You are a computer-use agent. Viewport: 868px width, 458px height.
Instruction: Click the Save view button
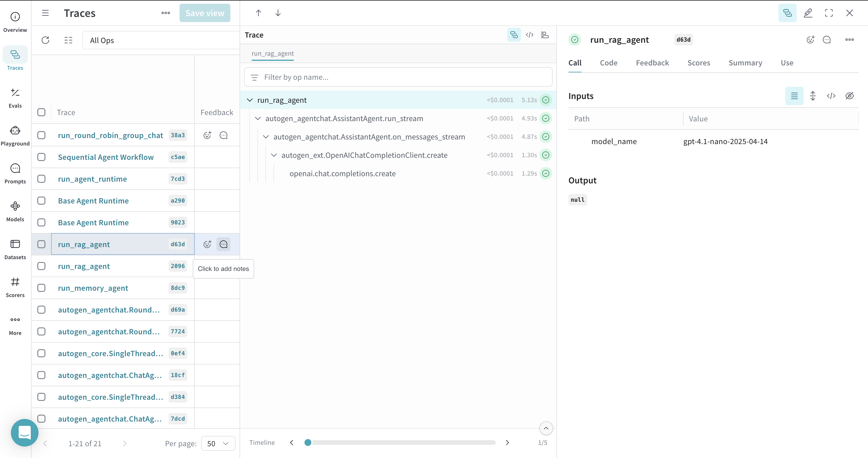[x=205, y=13]
